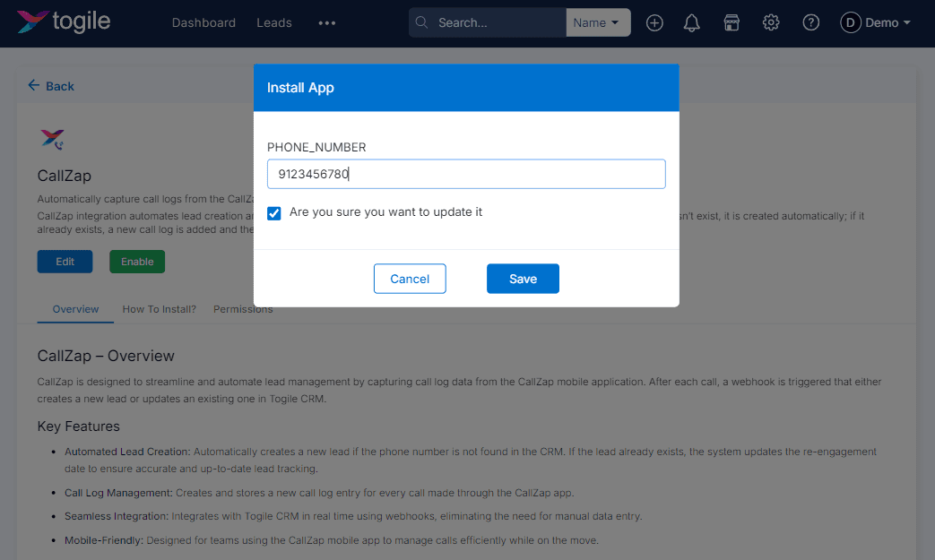This screenshot has height=560, width=935.
Task: Open the app marketplace store icon
Action: click(731, 22)
